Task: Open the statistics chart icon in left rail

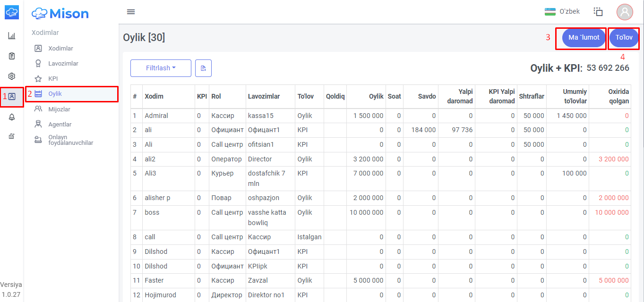Action: [x=12, y=35]
